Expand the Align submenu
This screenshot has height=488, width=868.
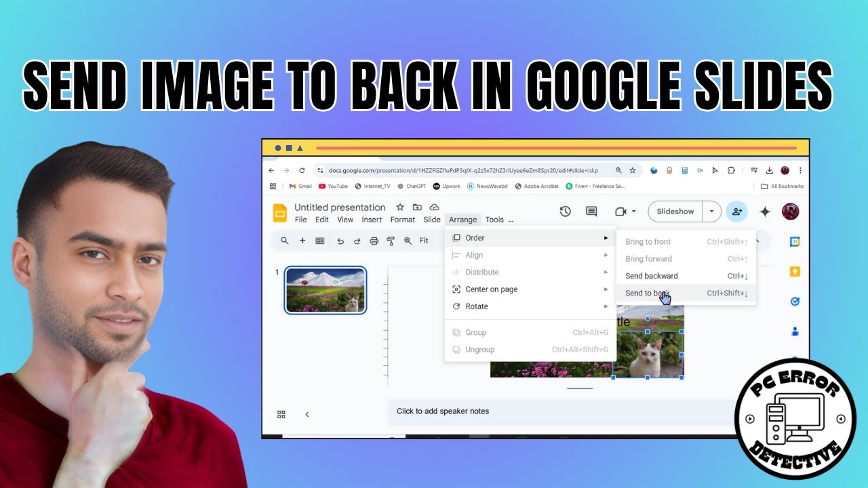click(x=530, y=255)
